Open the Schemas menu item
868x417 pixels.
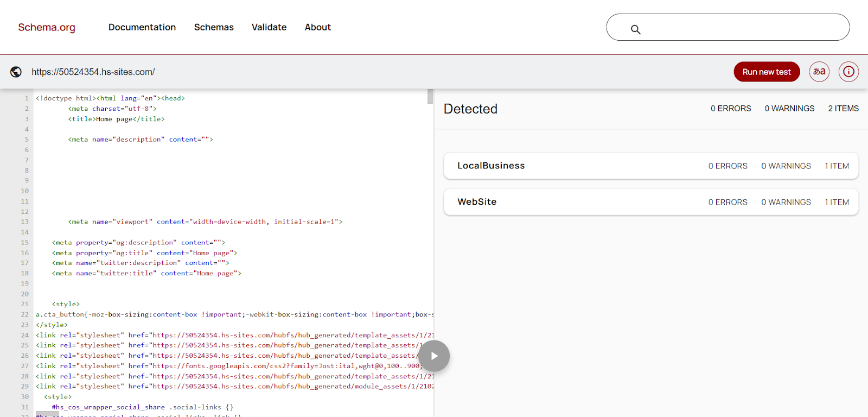pyautogui.click(x=214, y=27)
